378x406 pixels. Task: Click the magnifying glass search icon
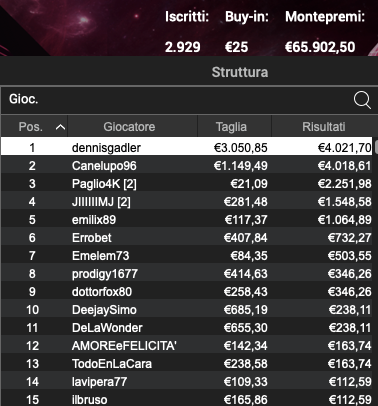362,100
